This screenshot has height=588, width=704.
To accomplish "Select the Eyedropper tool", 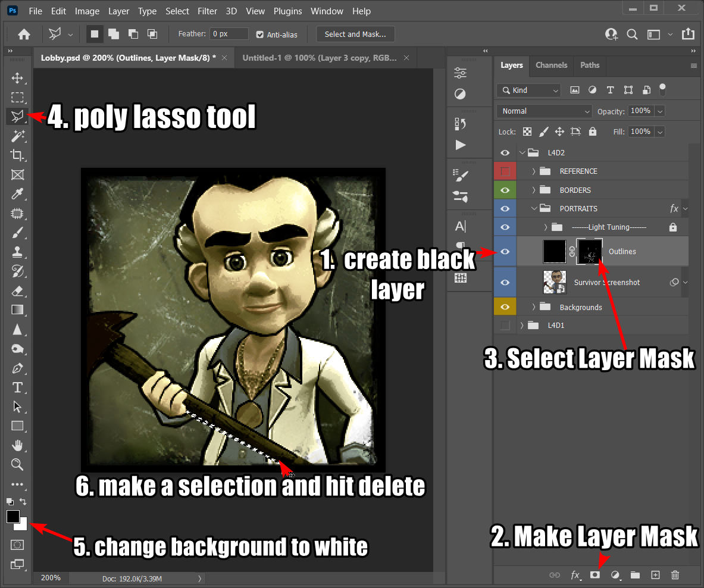I will pos(17,194).
